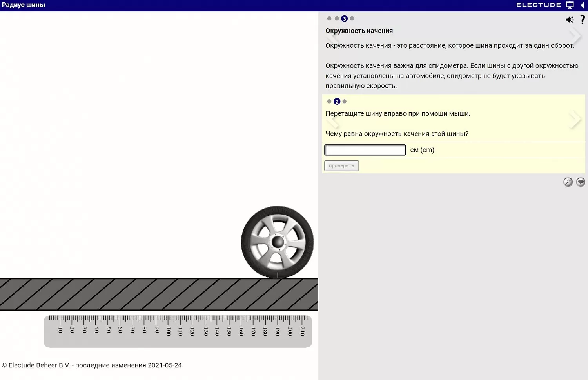Open the speech bubble feedback icon

581,182
